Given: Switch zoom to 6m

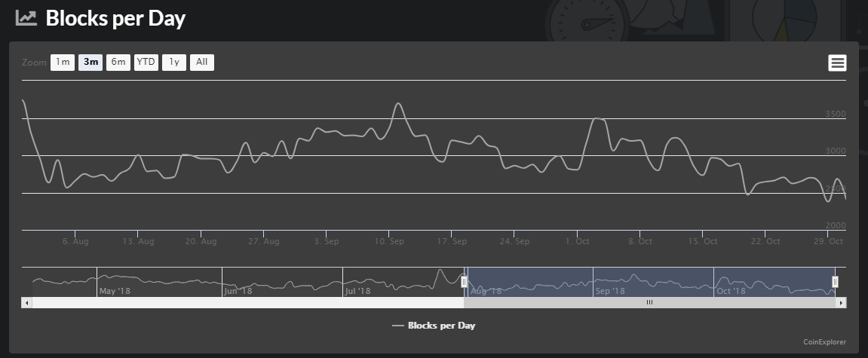Looking at the screenshot, I should click(118, 63).
